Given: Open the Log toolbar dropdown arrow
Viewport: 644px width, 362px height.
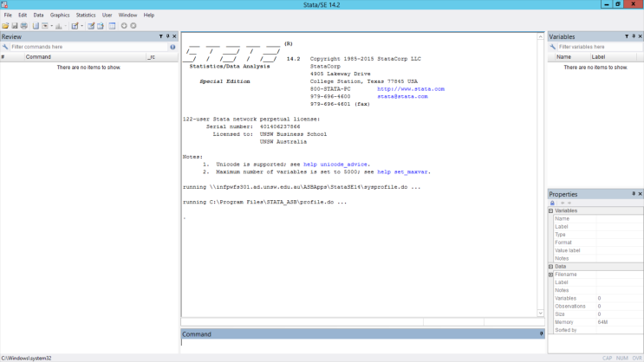Looking at the screenshot, I should click(x=51, y=26).
